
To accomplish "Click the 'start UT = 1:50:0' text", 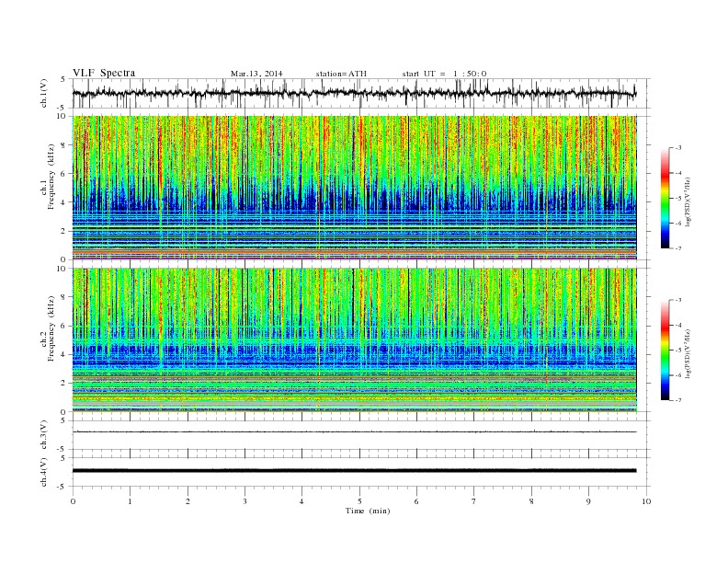I will [x=444, y=74].
